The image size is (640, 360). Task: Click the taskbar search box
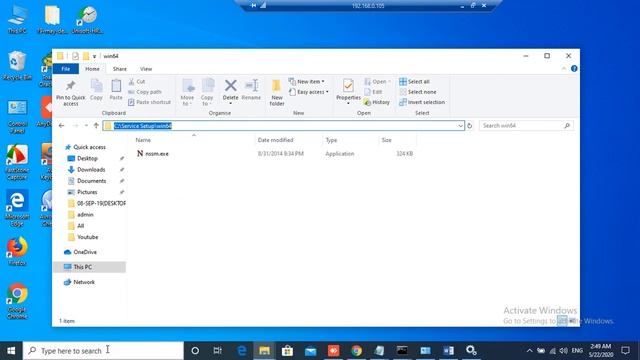click(103, 351)
